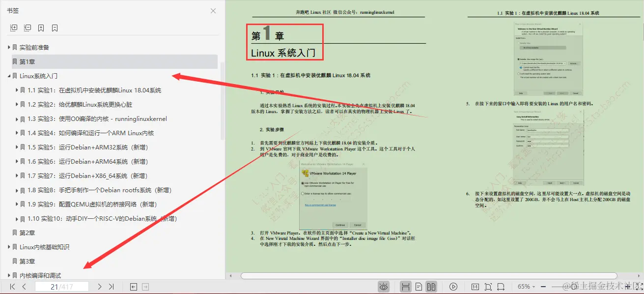This screenshot has width=644, height=294.
Task: Expand all bookmarks with the expand-all icon
Action: [x=14, y=27]
